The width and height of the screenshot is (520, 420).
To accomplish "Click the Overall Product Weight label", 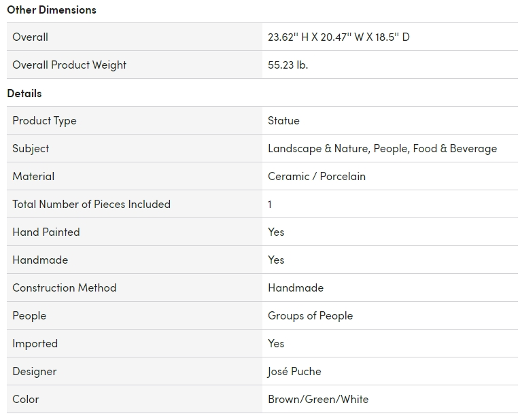I will tap(69, 65).
